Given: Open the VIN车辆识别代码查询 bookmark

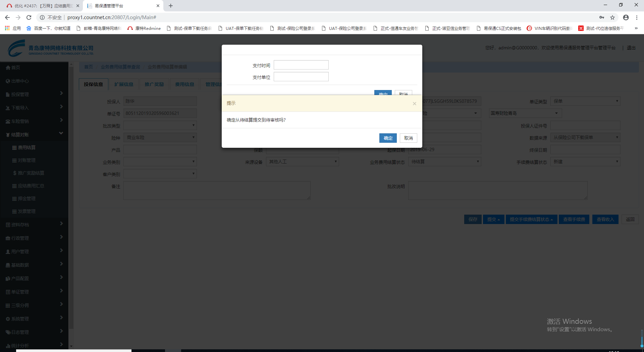Looking at the screenshot, I should 549,28.
